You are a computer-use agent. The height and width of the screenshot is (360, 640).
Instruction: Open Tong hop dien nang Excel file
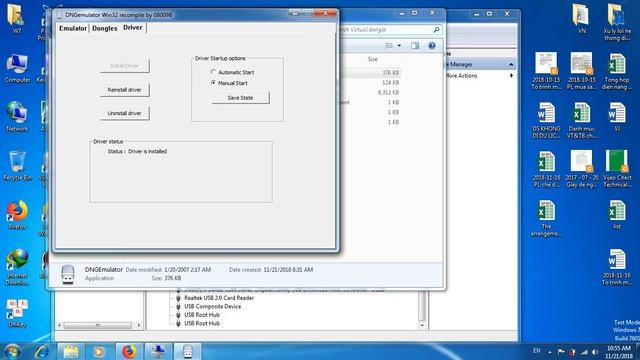[617, 71]
